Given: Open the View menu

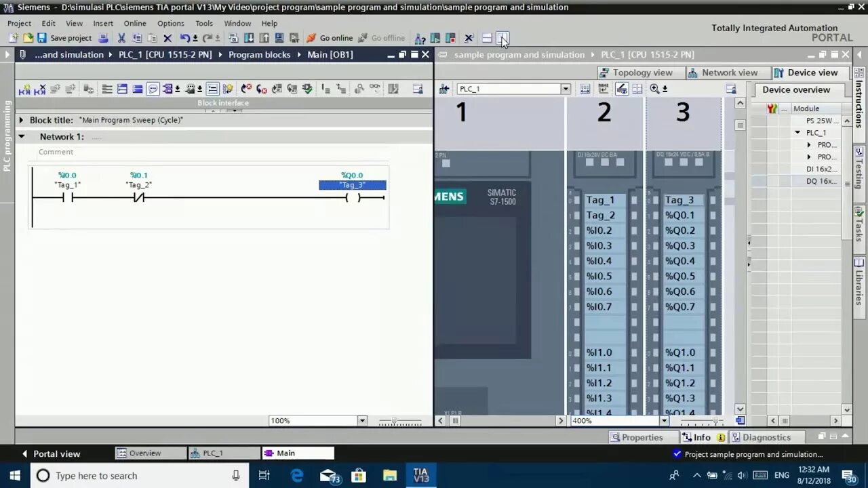Looking at the screenshot, I should click(x=74, y=23).
